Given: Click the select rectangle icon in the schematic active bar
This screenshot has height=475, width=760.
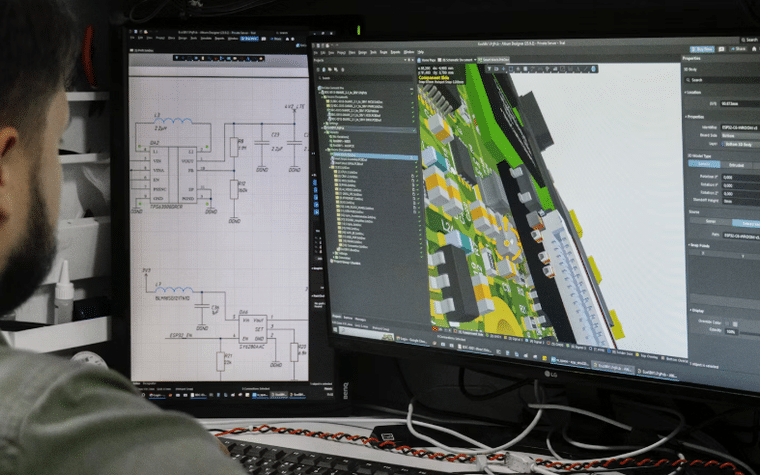Looking at the screenshot, I should (190, 58).
